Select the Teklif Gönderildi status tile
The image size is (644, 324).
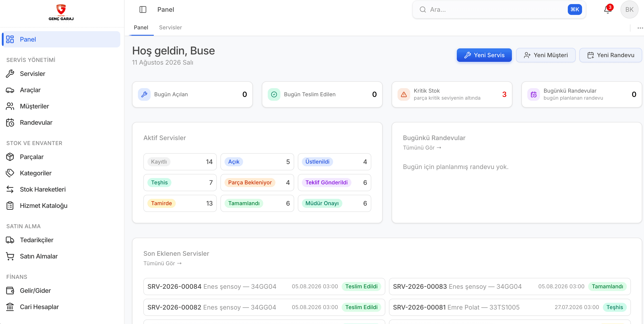[x=334, y=183]
